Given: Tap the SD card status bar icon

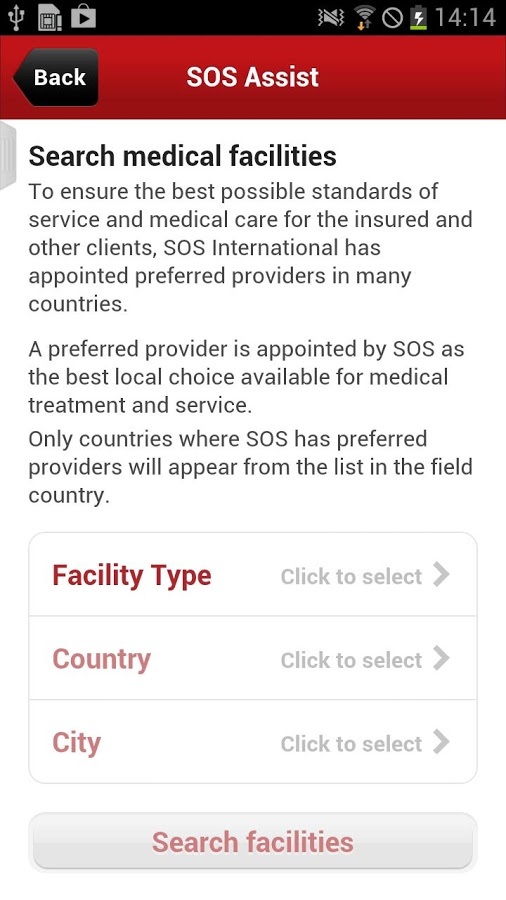Looking at the screenshot, I should click(50, 18).
